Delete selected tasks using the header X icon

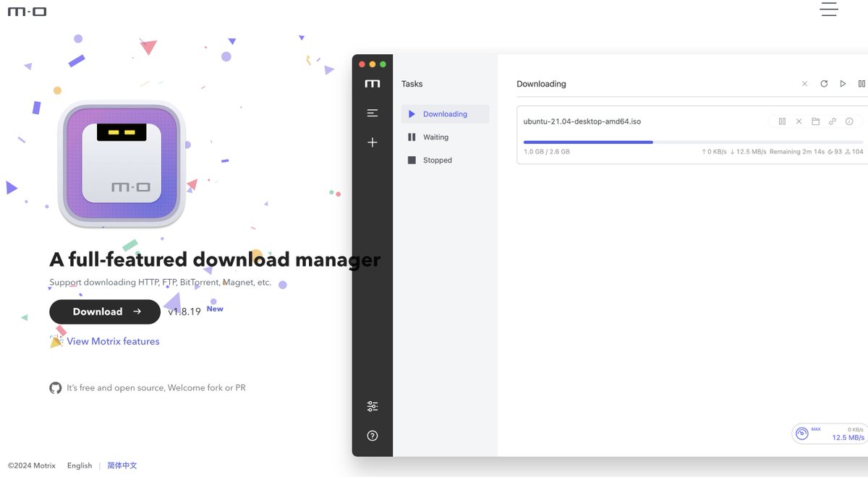[804, 84]
